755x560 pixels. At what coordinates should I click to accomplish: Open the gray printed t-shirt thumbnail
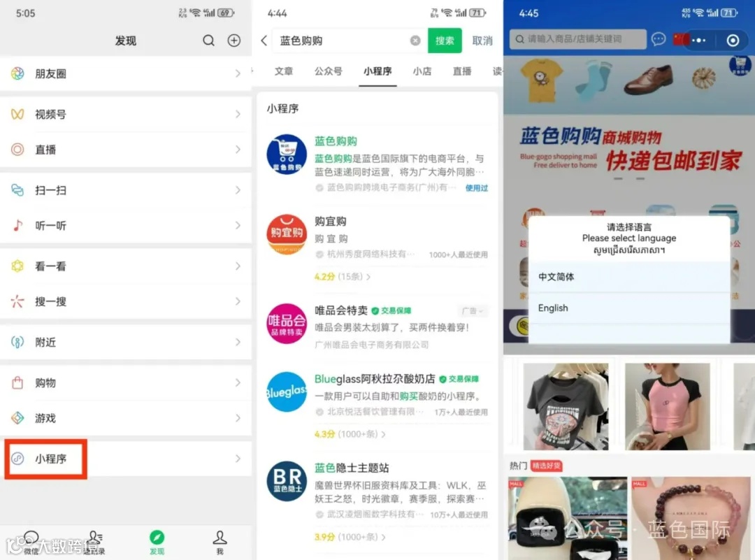566,407
